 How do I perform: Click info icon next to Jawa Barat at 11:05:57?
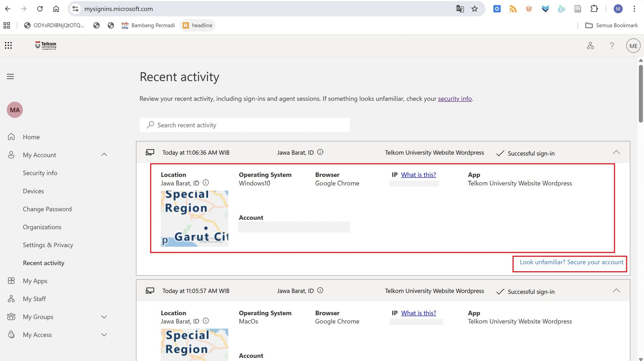(320, 290)
